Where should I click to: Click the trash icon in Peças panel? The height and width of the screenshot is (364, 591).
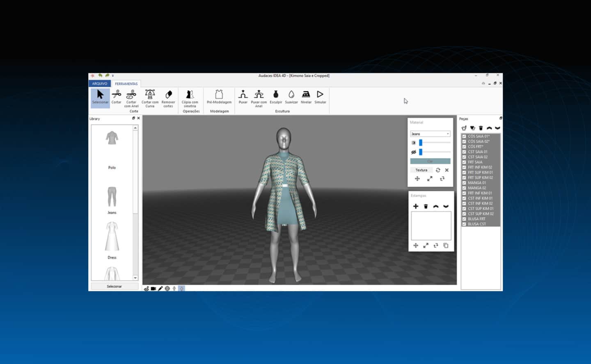[x=481, y=128]
